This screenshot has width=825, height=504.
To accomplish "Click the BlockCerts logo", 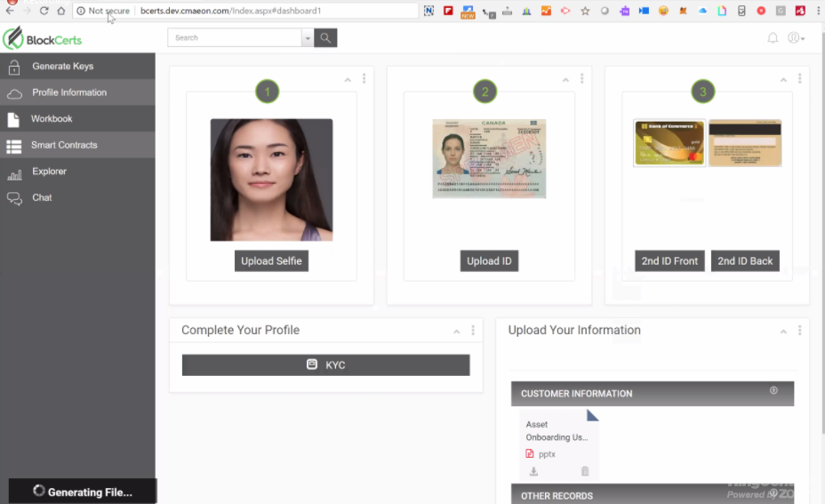I will click(x=42, y=38).
